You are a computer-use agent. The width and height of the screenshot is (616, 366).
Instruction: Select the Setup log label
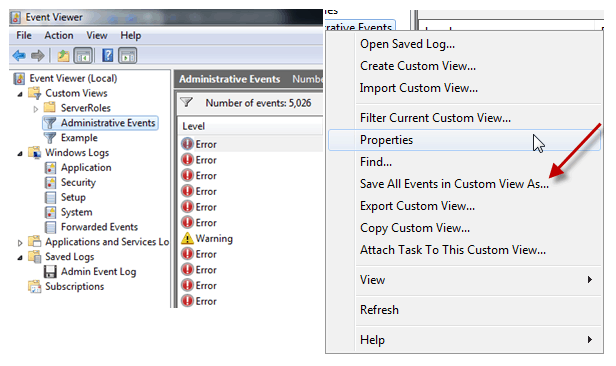(x=73, y=198)
